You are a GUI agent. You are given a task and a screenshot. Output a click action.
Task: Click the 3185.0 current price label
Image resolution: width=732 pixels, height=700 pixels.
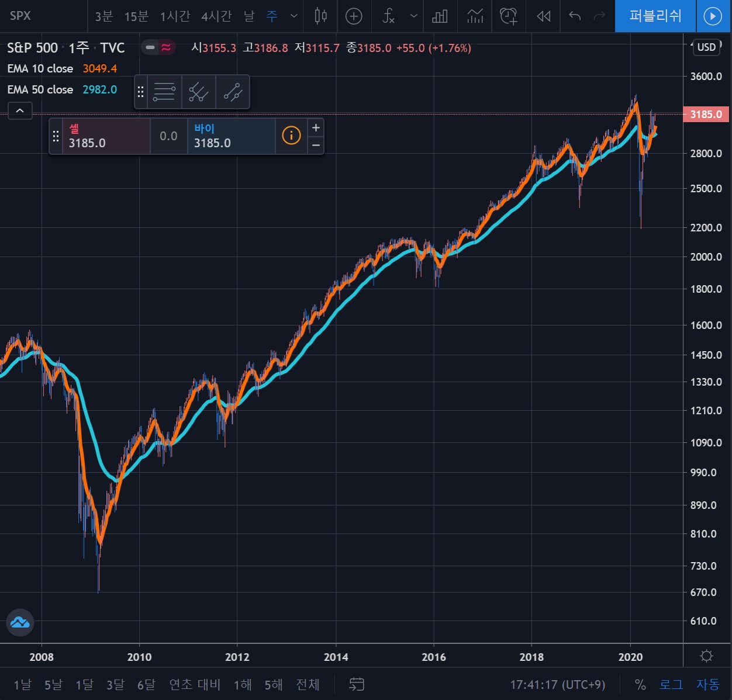pyautogui.click(x=706, y=114)
